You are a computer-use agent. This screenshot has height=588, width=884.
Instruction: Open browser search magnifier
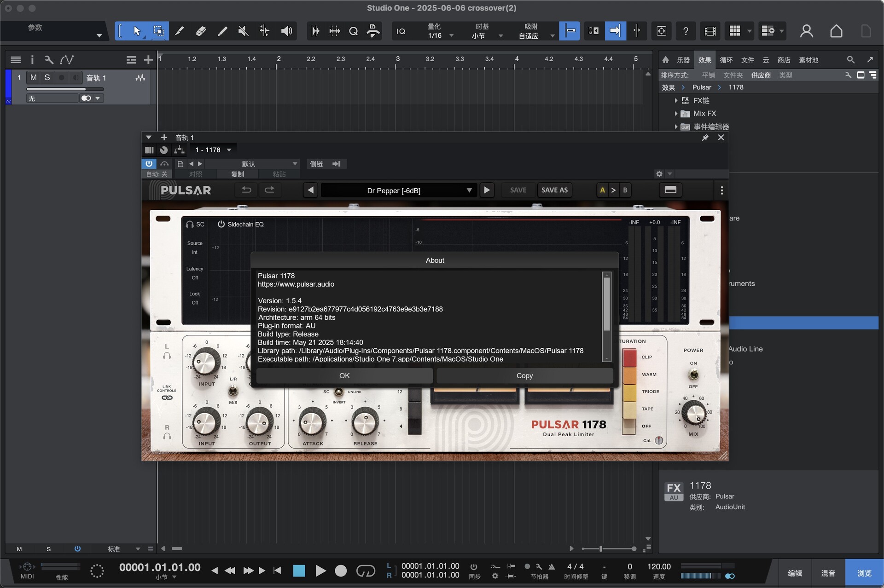(850, 60)
